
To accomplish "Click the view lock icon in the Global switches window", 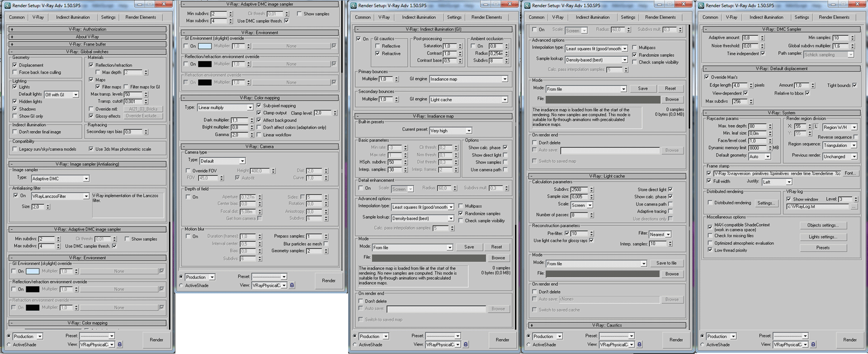I will point(120,345).
